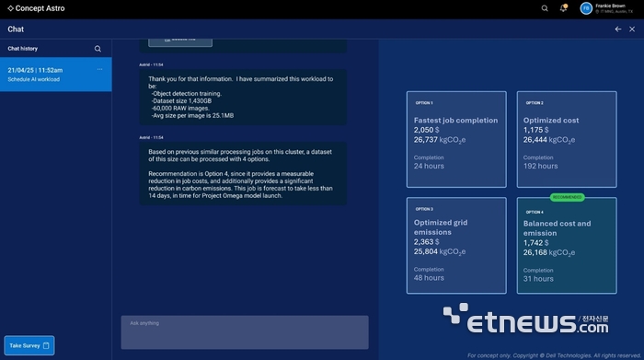Click the Recommended badge
The width and height of the screenshot is (644, 360).
568,197
